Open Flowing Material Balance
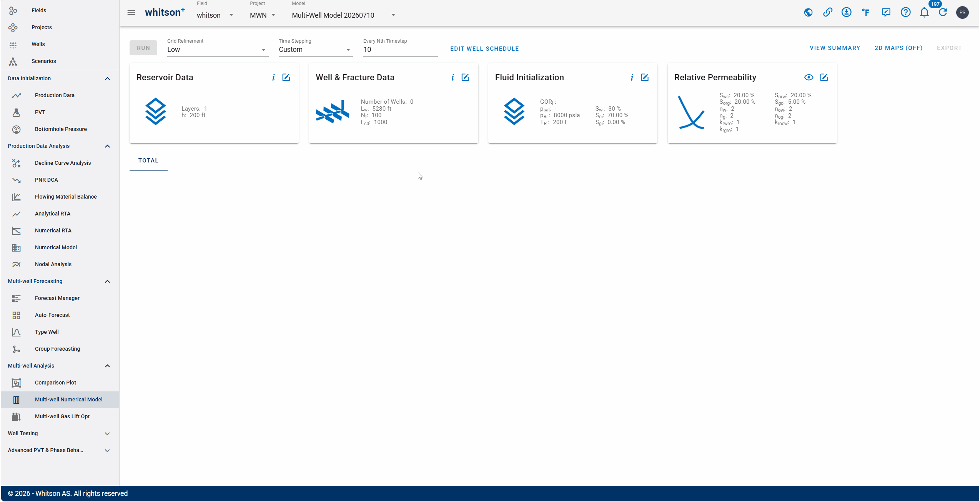 (60, 197)
